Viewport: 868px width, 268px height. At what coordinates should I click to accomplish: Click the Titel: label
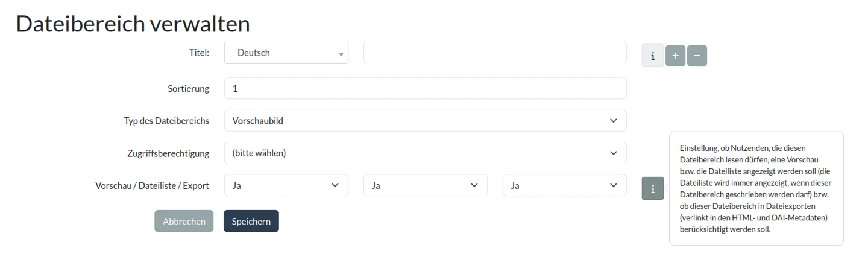pos(199,53)
